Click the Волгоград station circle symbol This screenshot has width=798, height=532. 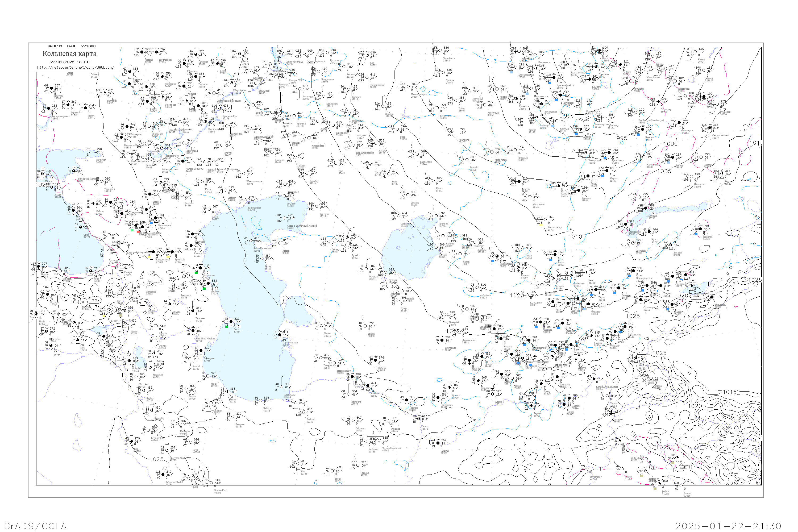[184, 143]
